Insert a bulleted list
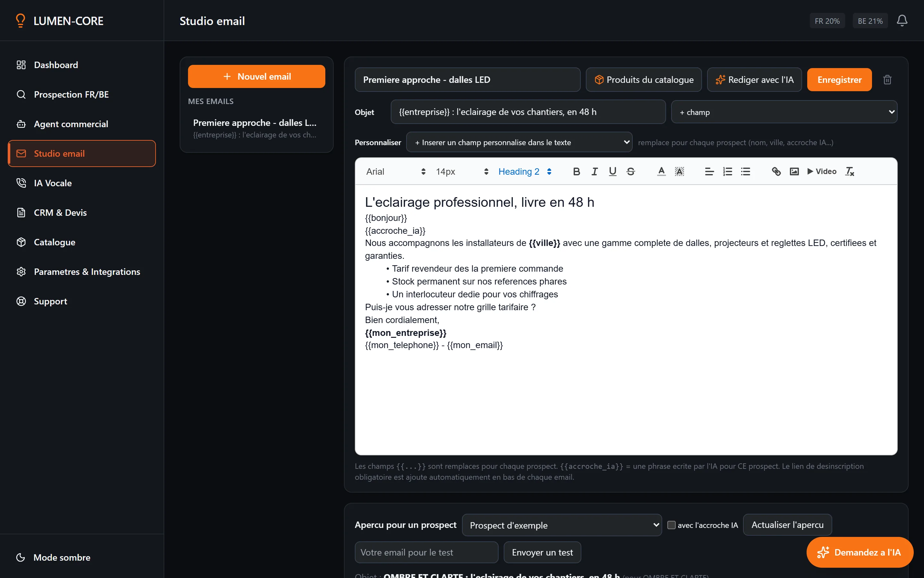 (745, 172)
